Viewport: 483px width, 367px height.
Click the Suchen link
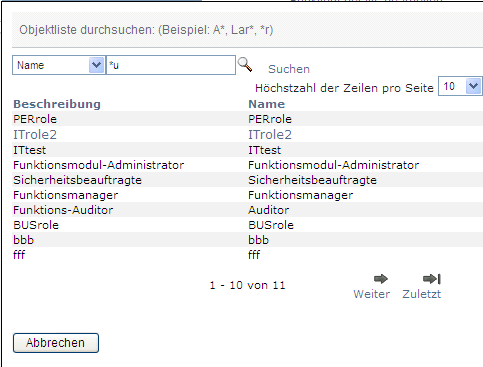(289, 69)
